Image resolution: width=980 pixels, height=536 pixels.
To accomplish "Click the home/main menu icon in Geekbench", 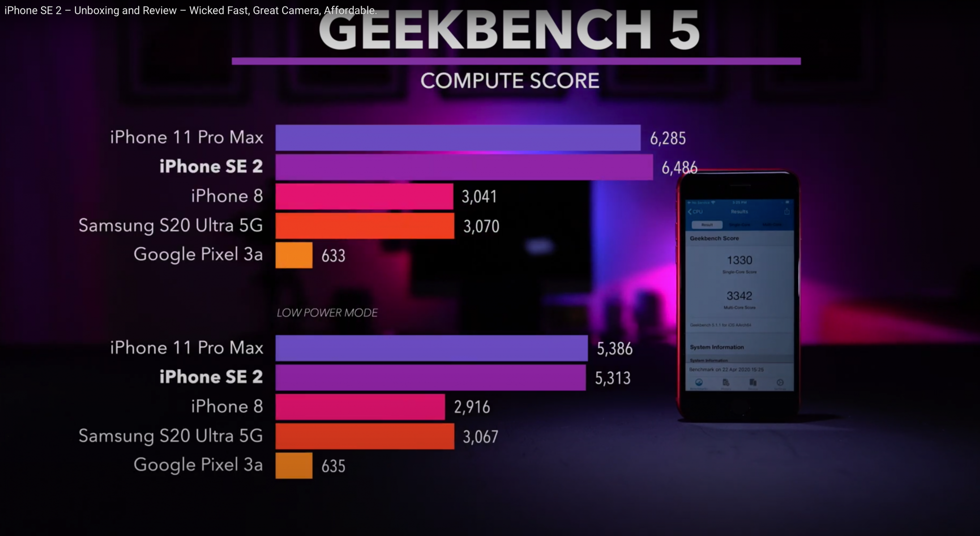I will click(x=701, y=383).
